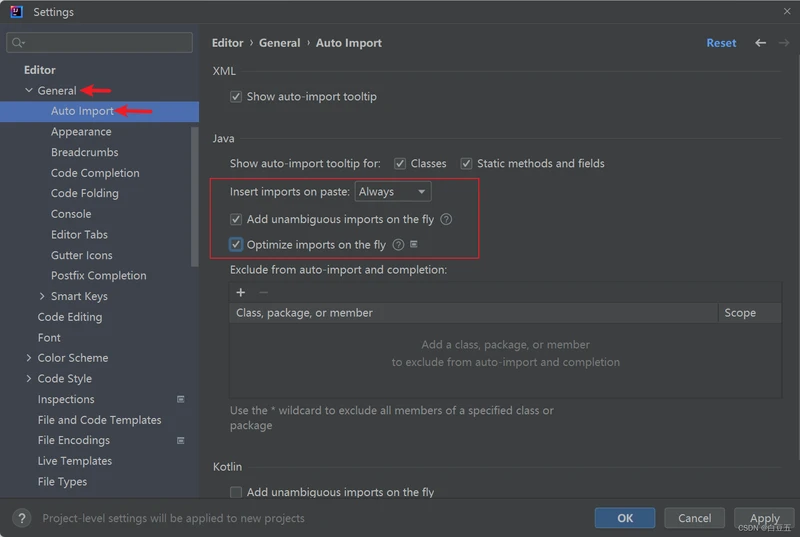
Task: Expand the Color Scheme section
Action: pos(28,358)
